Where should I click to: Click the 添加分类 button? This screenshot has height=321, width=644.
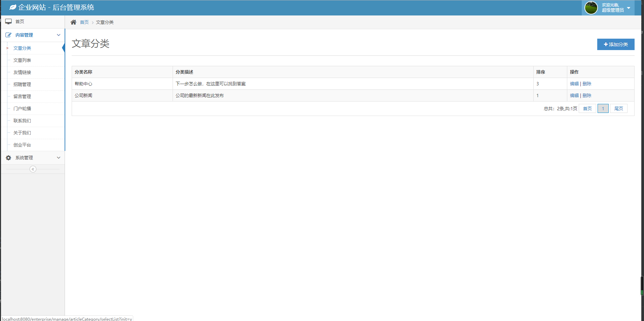click(616, 44)
